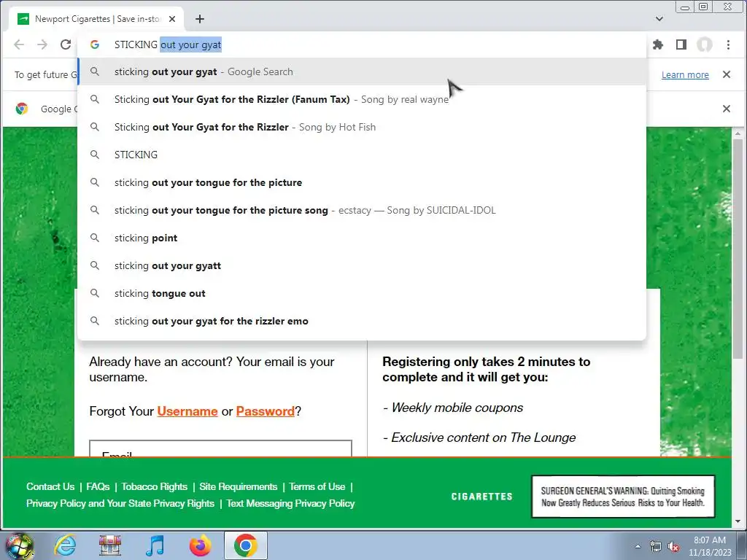Screen dimensions: 747x560
Task: Click the Email input field
Action: coord(220,448)
